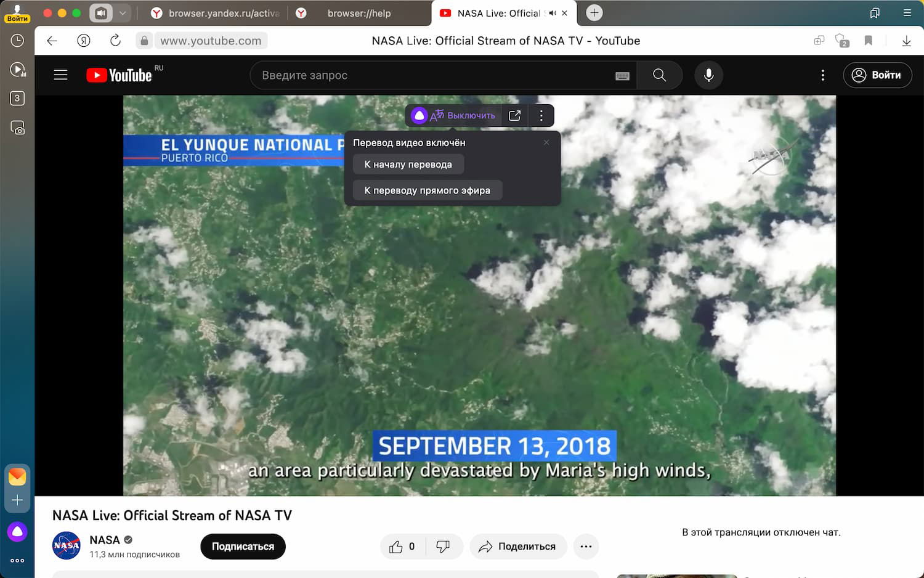Open a new browser tab
This screenshot has height=578, width=924.
coord(594,13)
